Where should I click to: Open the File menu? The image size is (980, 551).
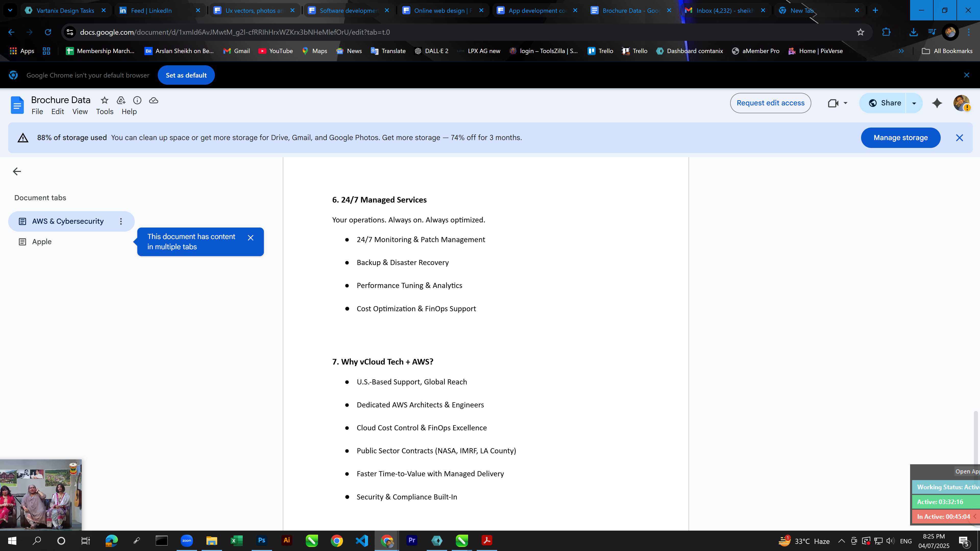click(x=37, y=111)
